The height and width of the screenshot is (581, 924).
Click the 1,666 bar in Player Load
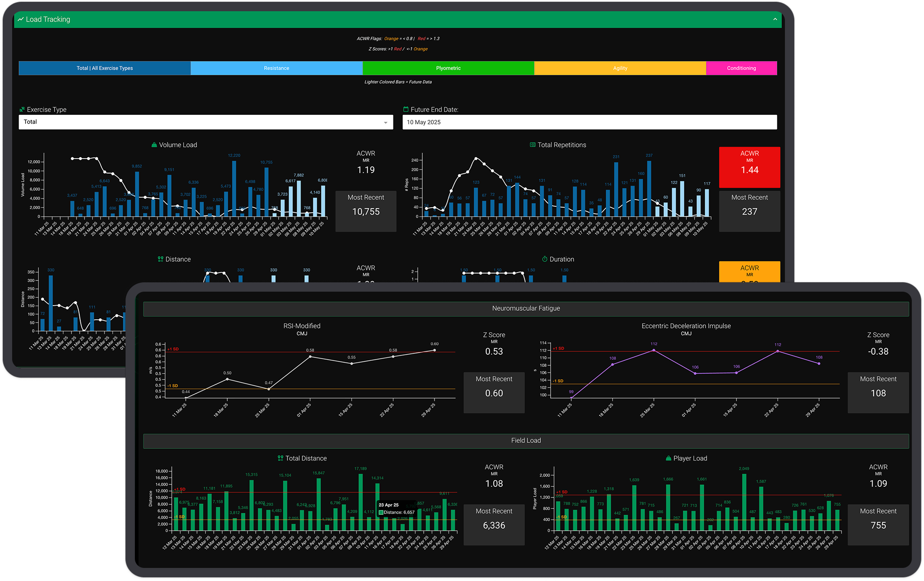(668, 507)
